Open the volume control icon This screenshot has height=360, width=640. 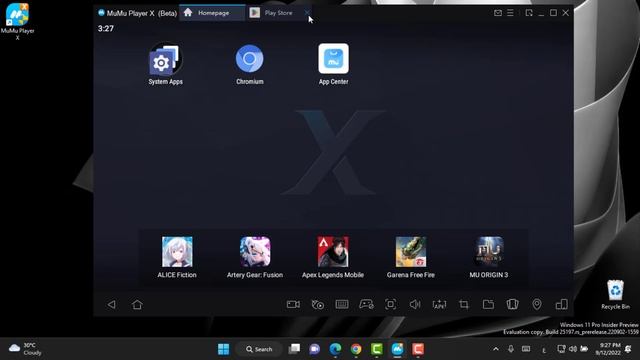tap(415, 304)
